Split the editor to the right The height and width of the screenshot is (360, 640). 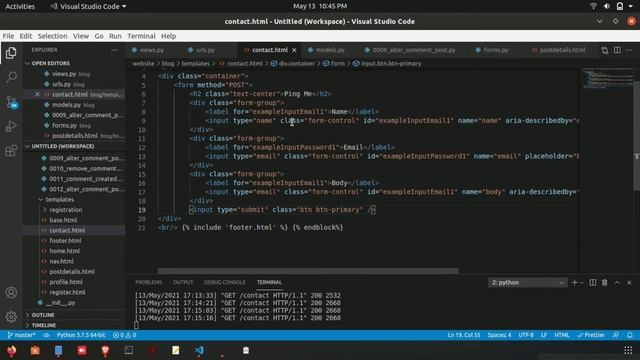pos(617,50)
